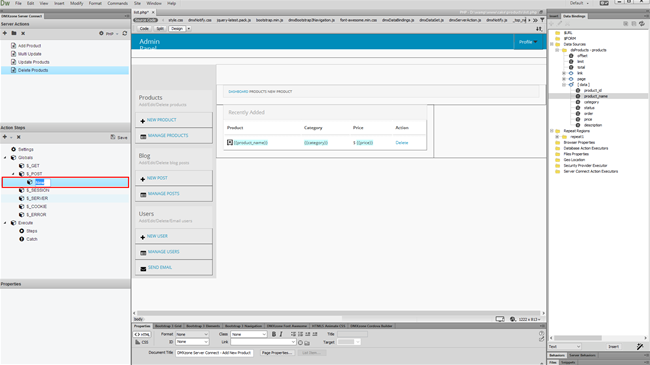Open the Window menu

pos(154,3)
